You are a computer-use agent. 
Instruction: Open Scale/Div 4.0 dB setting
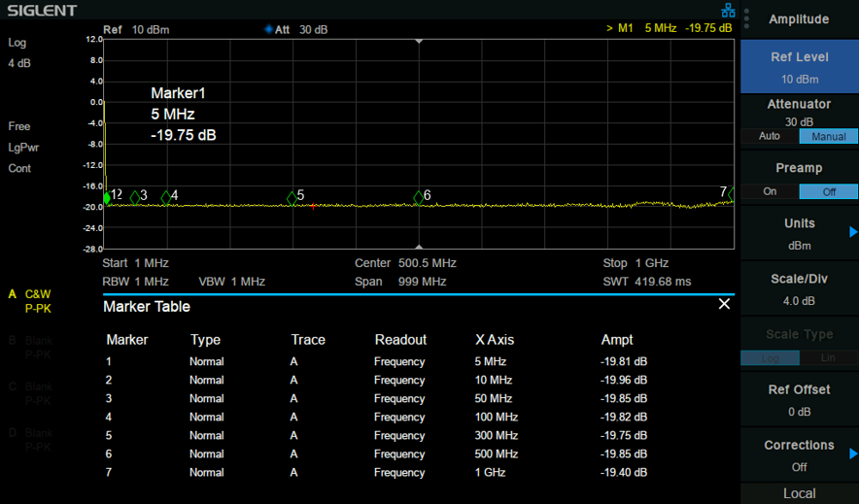point(800,289)
